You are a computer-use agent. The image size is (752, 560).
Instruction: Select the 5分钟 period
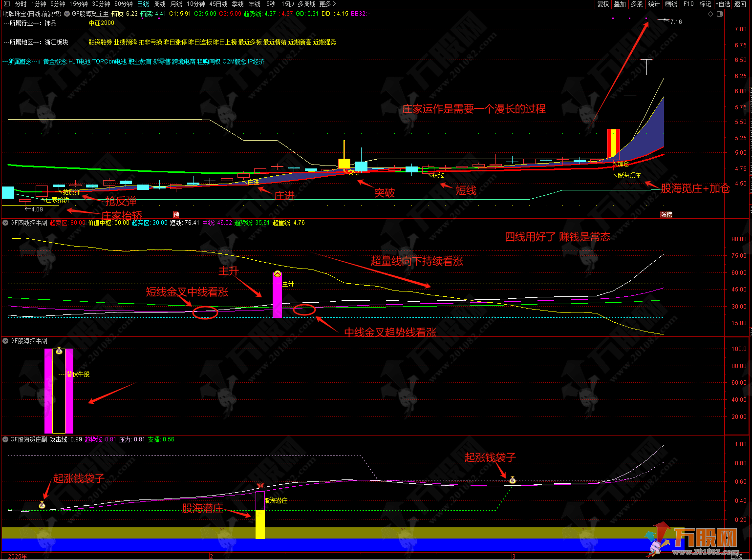[x=58, y=4]
